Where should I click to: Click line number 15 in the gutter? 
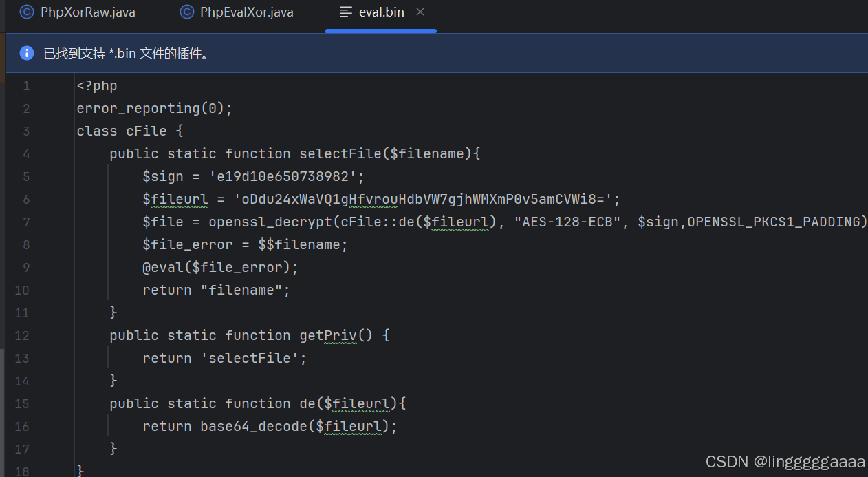tap(22, 404)
